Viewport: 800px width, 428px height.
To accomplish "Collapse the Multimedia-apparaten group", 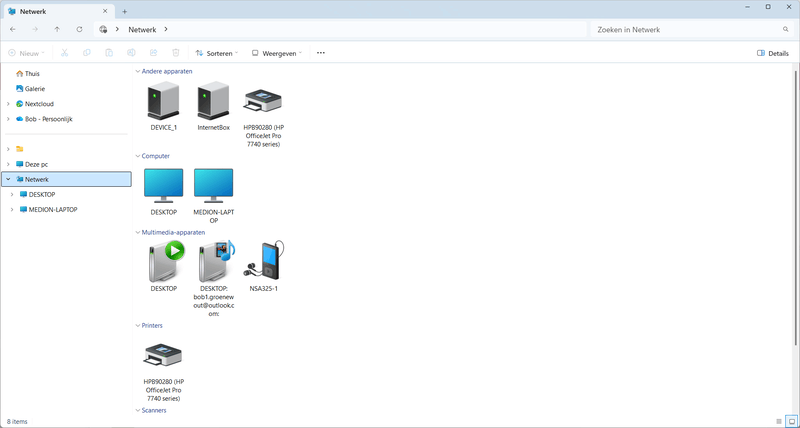I will [x=138, y=233].
